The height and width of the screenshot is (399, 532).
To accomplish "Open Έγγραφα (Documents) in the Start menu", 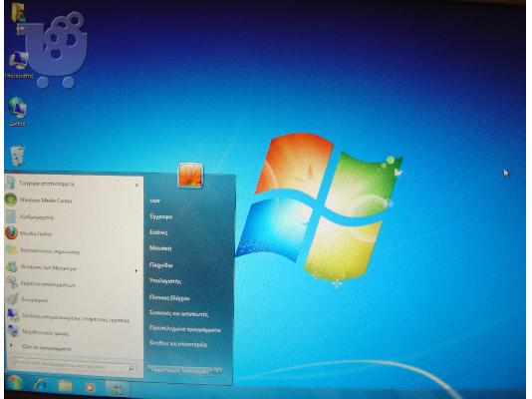I will [160, 216].
